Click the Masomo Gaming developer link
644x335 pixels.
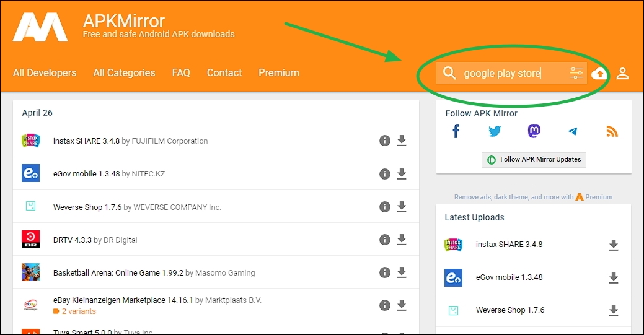click(x=225, y=273)
